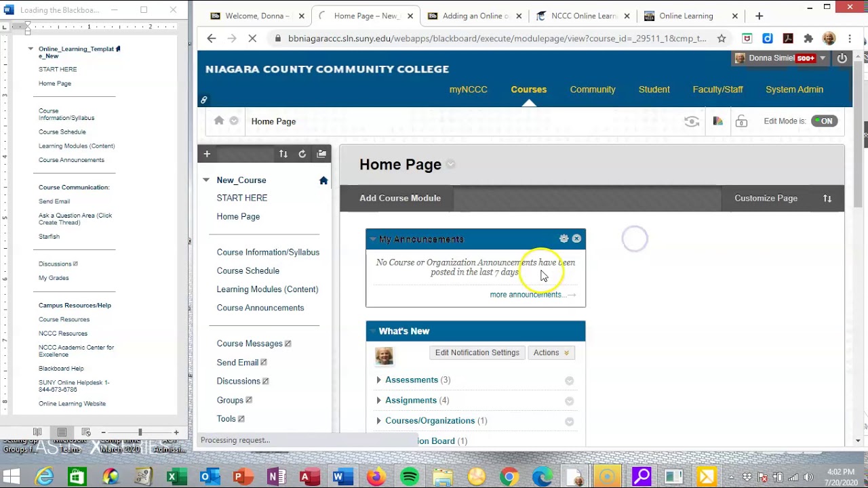This screenshot has height=488, width=868.
Task: Open the System Admin tab
Action: click(795, 89)
